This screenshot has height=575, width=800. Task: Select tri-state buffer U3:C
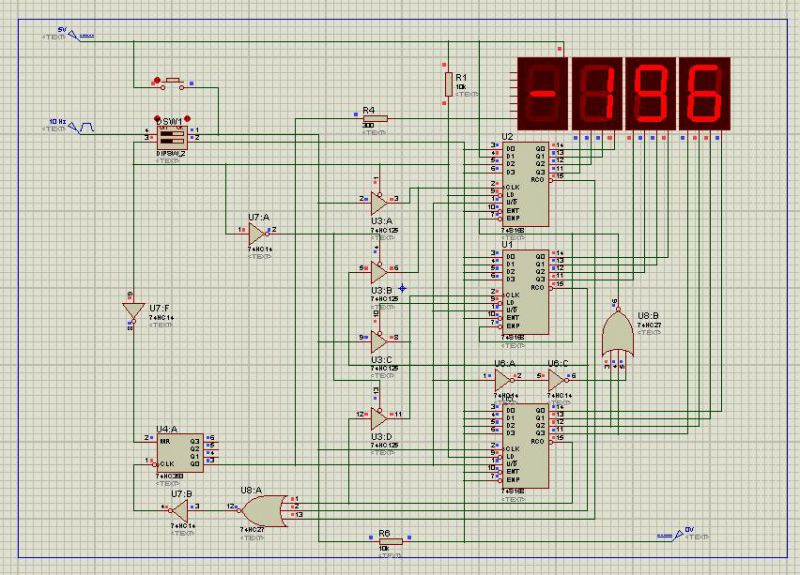(x=379, y=341)
